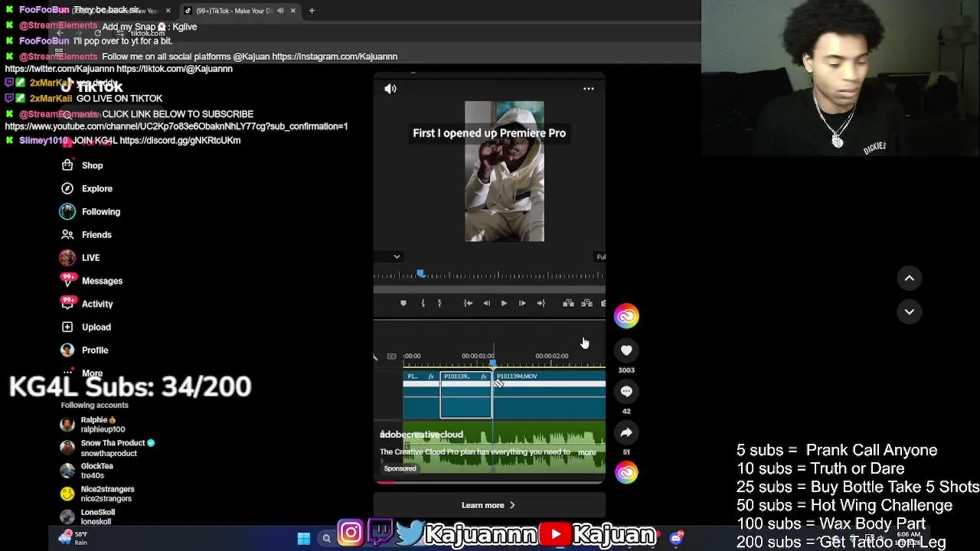Open the Adobe Creative Cloud avatar above the heart
Screen dimensions: 980x551
point(626,316)
